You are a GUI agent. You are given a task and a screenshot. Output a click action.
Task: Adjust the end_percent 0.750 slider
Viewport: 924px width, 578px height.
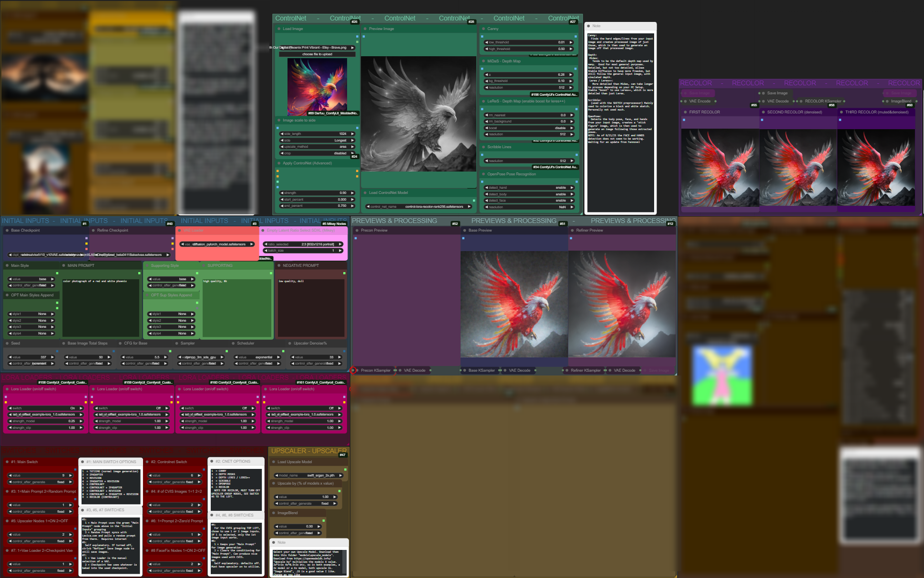click(317, 206)
